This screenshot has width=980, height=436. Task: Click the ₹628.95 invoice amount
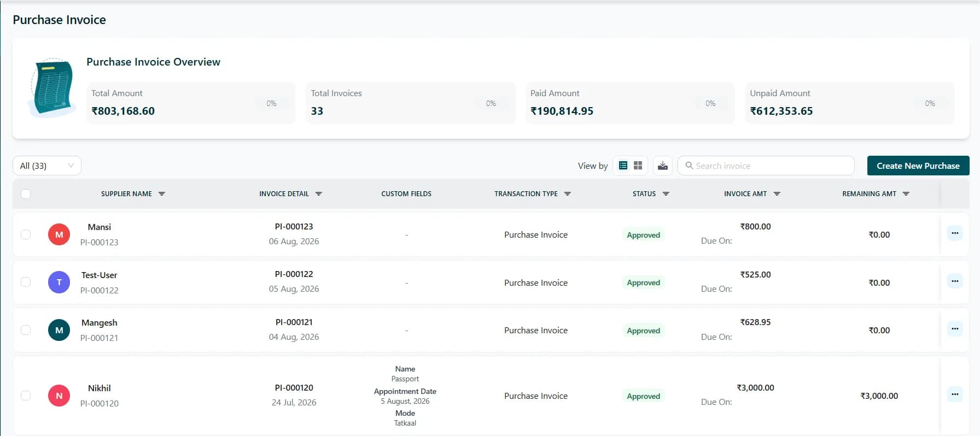click(755, 322)
